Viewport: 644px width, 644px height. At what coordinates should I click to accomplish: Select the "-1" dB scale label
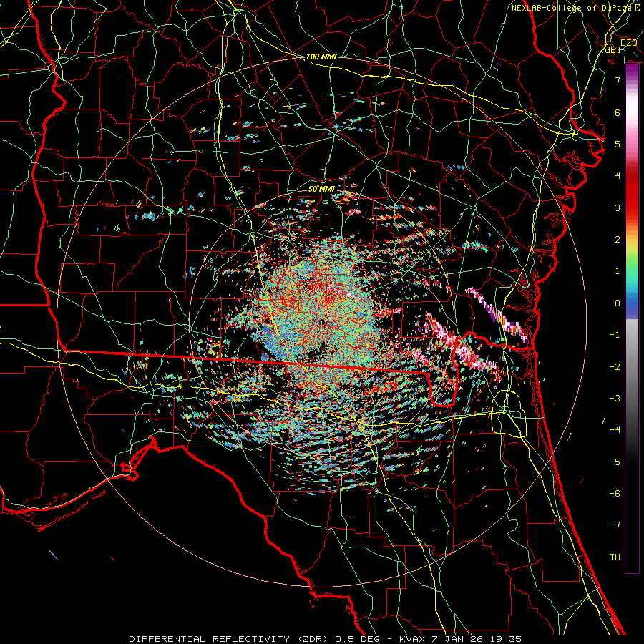point(615,335)
